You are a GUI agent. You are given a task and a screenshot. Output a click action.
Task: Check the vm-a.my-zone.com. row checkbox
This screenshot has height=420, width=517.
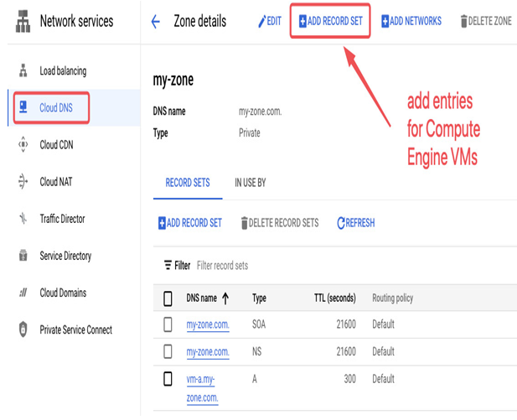168,379
